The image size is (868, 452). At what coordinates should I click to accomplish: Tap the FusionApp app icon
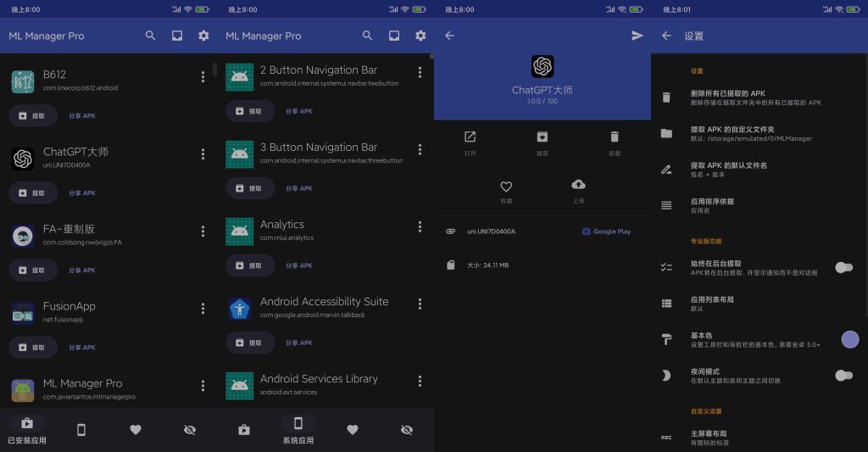pyautogui.click(x=23, y=314)
